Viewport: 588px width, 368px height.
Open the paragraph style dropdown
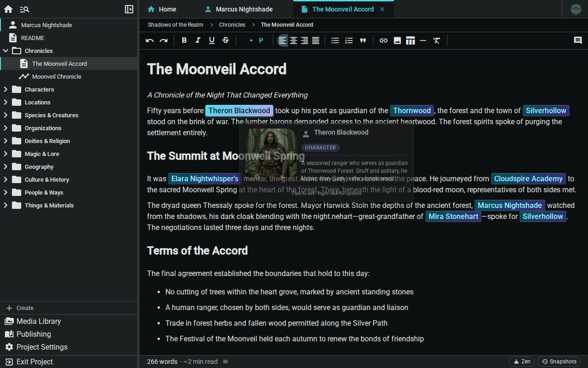[x=256, y=40]
